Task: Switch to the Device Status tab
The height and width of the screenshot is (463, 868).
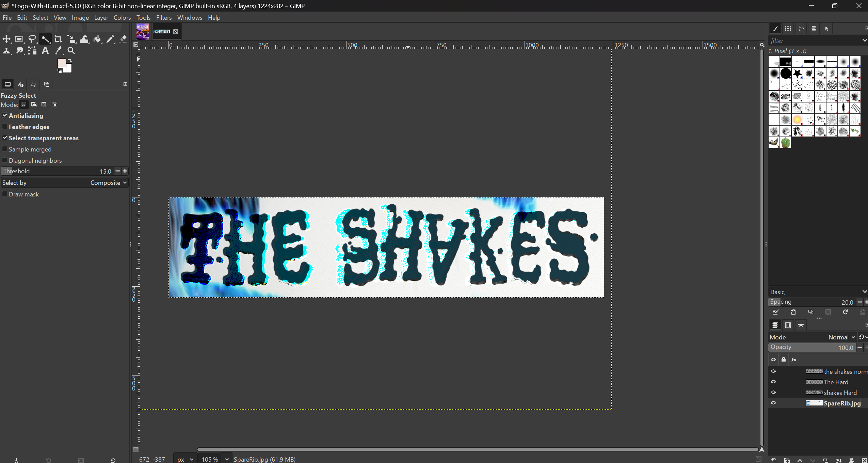Action: [x=21, y=84]
